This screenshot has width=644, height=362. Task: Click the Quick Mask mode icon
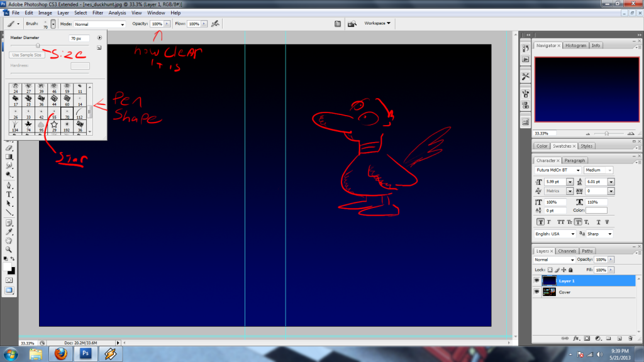pos(9,279)
